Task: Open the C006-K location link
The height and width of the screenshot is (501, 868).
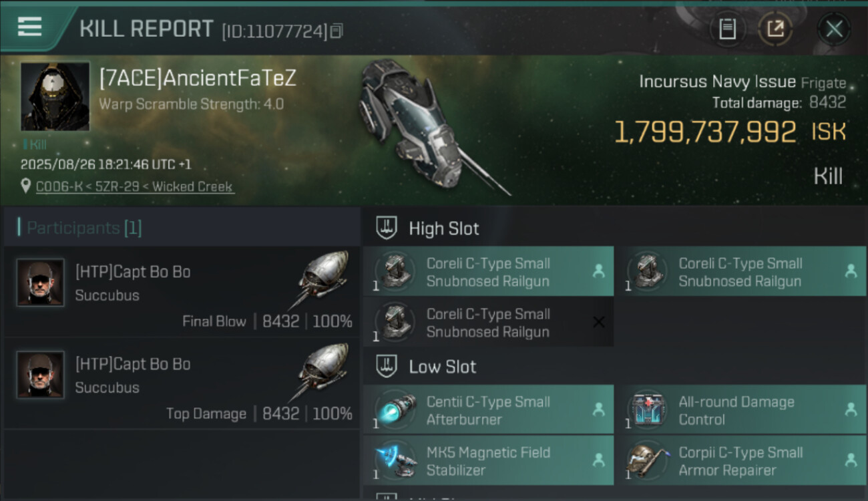Action: [52, 187]
